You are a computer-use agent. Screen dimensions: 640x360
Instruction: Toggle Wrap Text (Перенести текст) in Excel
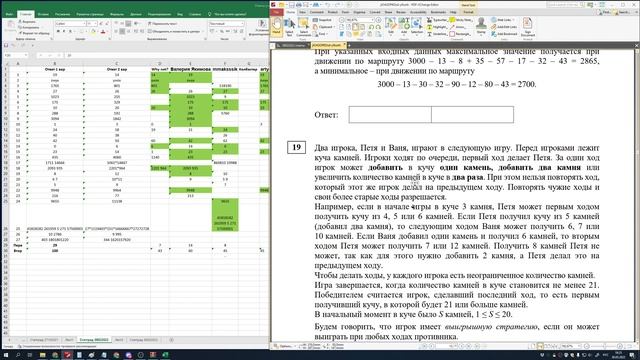[x=162, y=24]
